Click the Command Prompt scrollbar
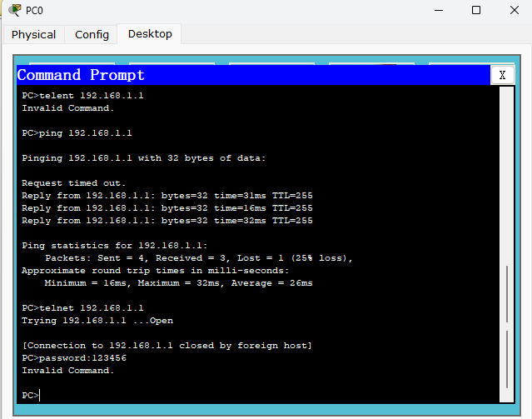532x419 pixels. pos(507,244)
